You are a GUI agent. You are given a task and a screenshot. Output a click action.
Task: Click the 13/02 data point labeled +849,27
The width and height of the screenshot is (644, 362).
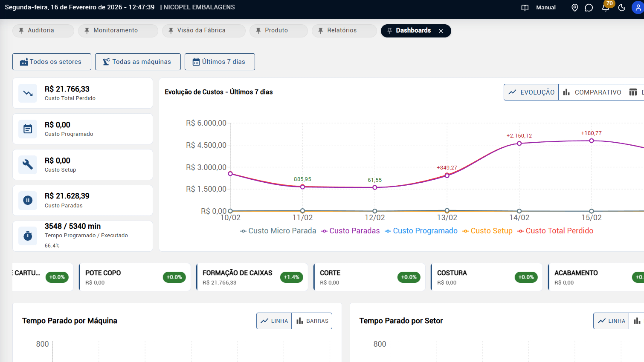click(447, 176)
